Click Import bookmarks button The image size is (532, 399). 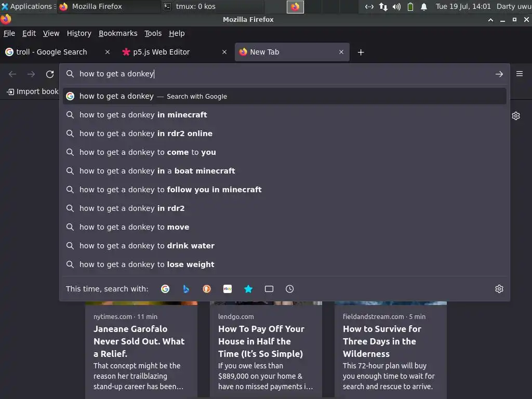[x=32, y=91]
